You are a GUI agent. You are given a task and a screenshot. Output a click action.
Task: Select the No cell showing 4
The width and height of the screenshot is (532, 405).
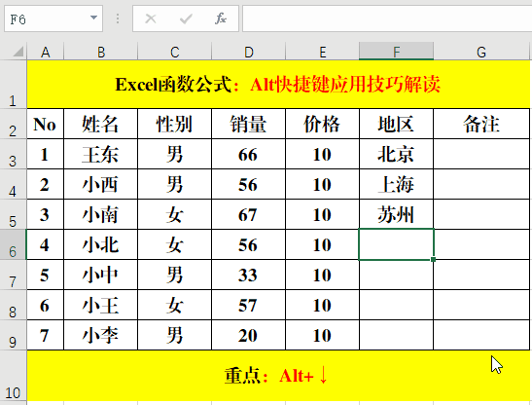click(45, 244)
